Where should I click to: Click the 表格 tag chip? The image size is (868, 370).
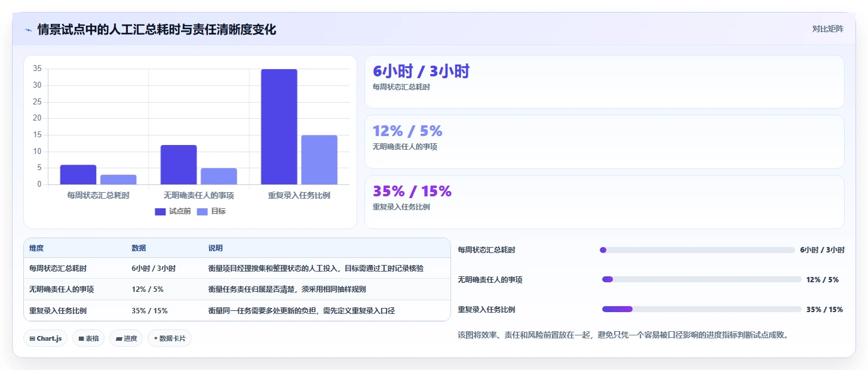coord(88,338)
